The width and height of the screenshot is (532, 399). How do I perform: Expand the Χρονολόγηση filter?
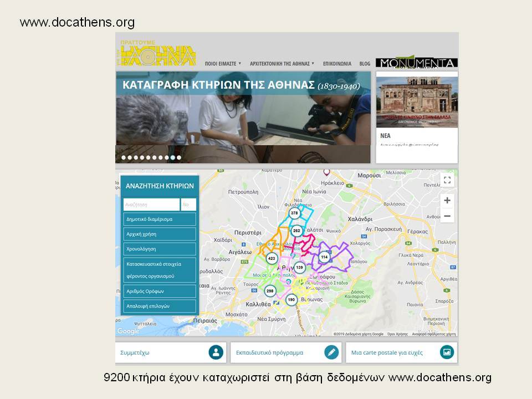pyautogui.click(x=160, y=249)
